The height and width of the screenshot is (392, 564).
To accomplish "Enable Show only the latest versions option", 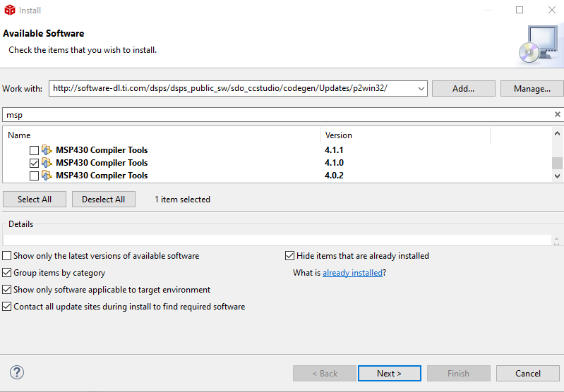I will pos(7,256).
